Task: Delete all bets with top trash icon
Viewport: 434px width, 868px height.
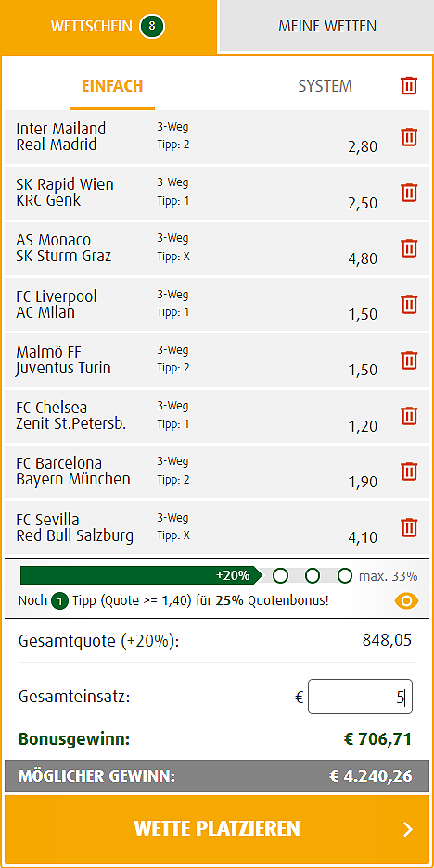Action: click(x=409, y=86)
